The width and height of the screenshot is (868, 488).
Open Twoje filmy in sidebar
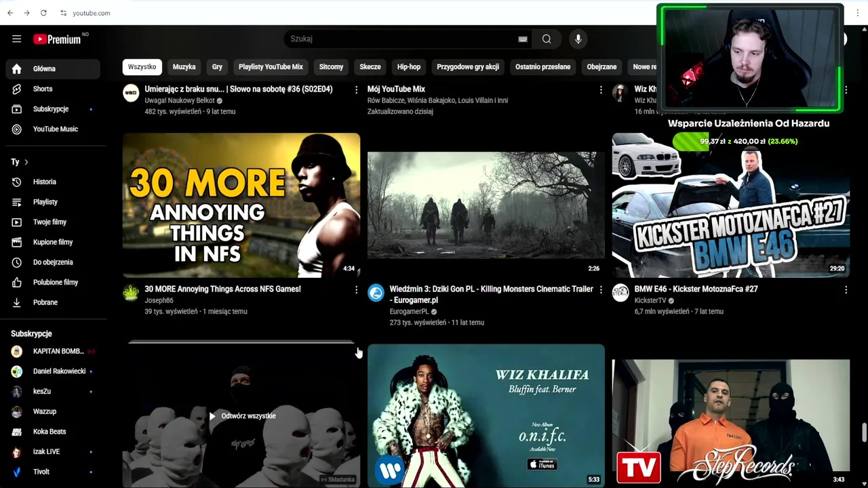click(x=53, y=222)
